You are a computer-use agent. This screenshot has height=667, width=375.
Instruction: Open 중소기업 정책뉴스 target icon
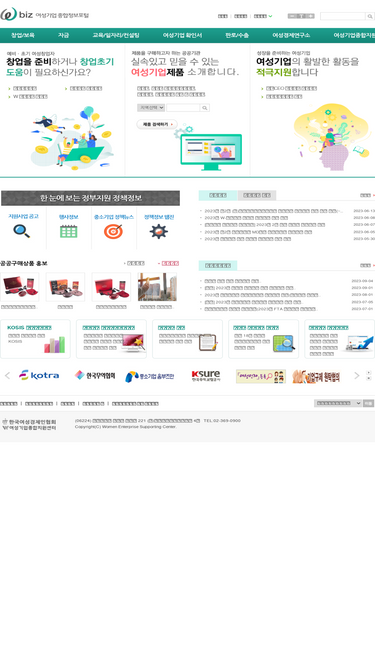click(x=114, y=231)
